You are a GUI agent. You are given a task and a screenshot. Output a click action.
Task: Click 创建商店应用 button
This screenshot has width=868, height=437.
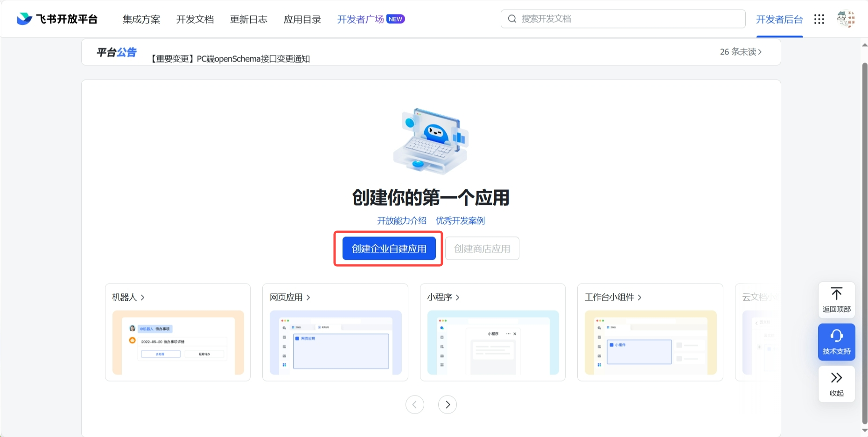[482, 249]
